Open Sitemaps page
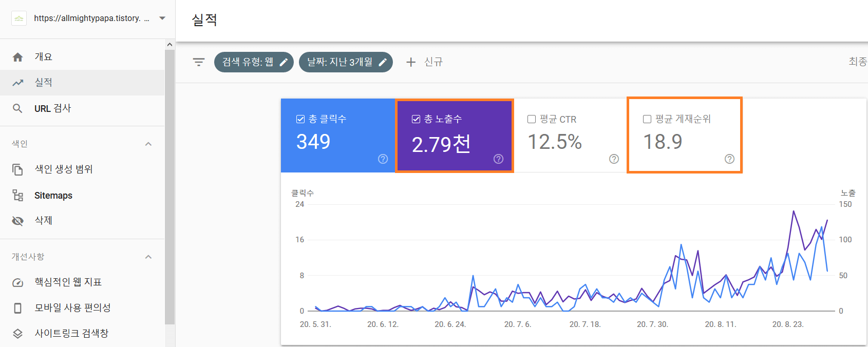The width and height of the screenshot is (868, 347). (x=82, y=195)
